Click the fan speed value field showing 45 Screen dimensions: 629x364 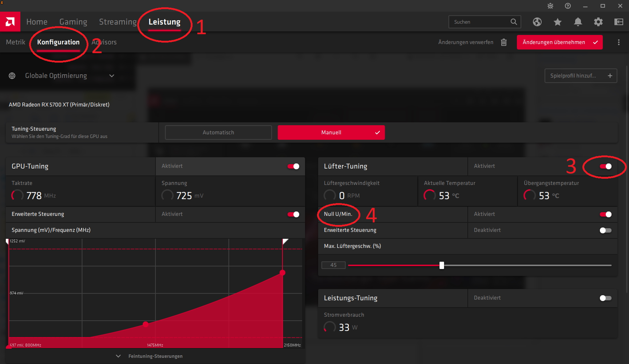(333, 265)
